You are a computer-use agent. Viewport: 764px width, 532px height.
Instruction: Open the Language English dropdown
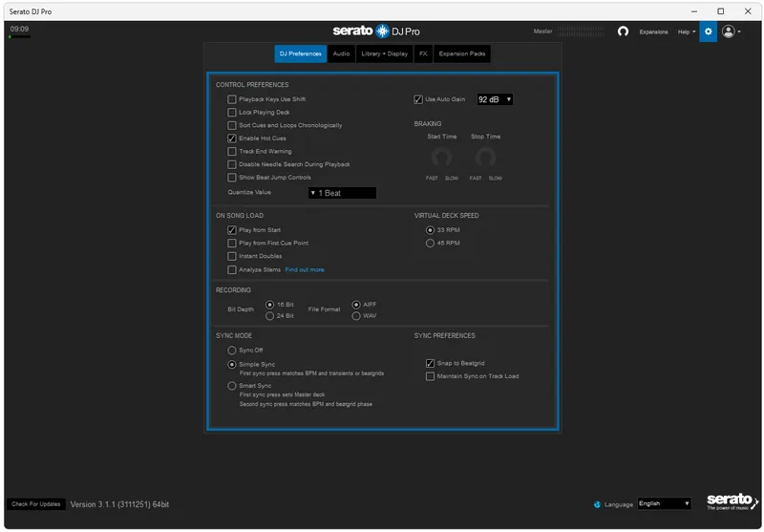pyautogui.click(x=665, y=503)
